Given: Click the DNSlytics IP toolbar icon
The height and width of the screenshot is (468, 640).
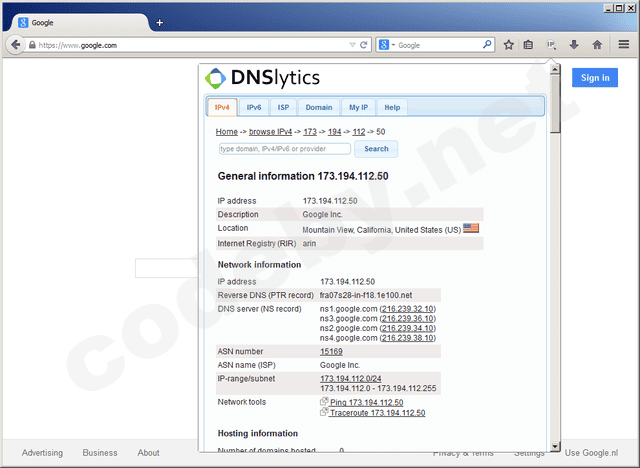Looking at the screenshot, I should 551,45.
